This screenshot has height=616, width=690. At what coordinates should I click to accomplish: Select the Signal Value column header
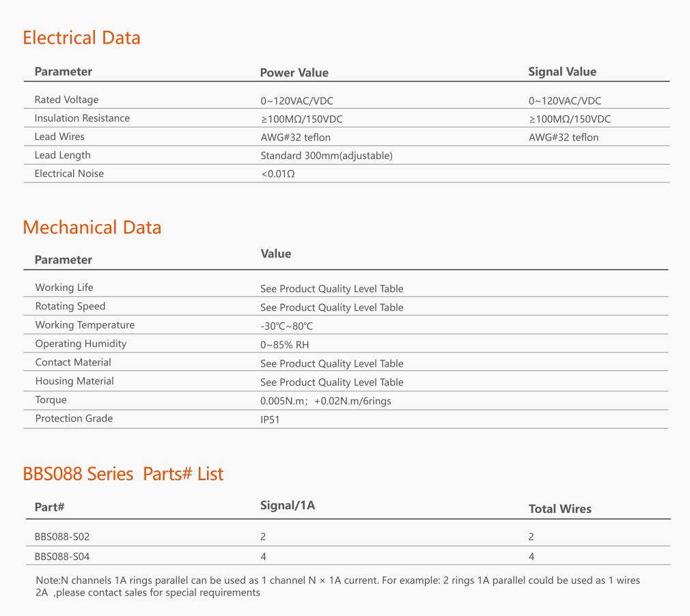(562, 72)
